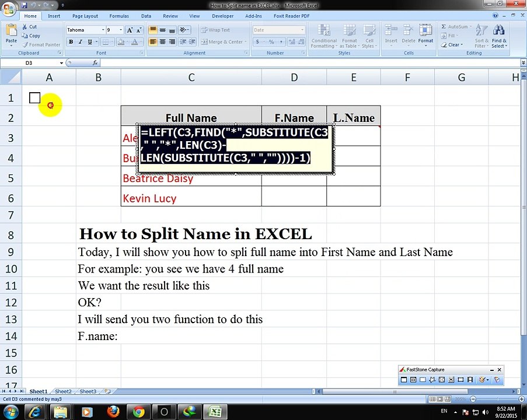Image resolution: width=527 pixels, height=420 pixels.
Task: Click the Percent Style icon
Action: click(271, 41)
